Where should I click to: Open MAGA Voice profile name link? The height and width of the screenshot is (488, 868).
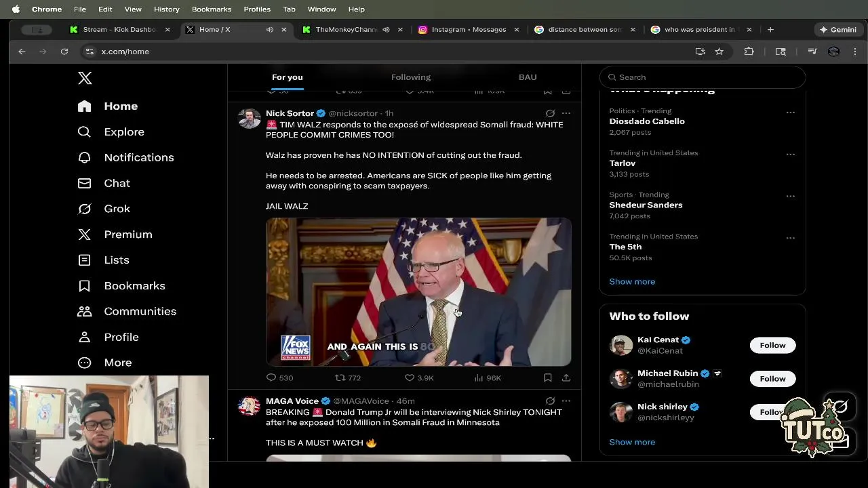292,401
